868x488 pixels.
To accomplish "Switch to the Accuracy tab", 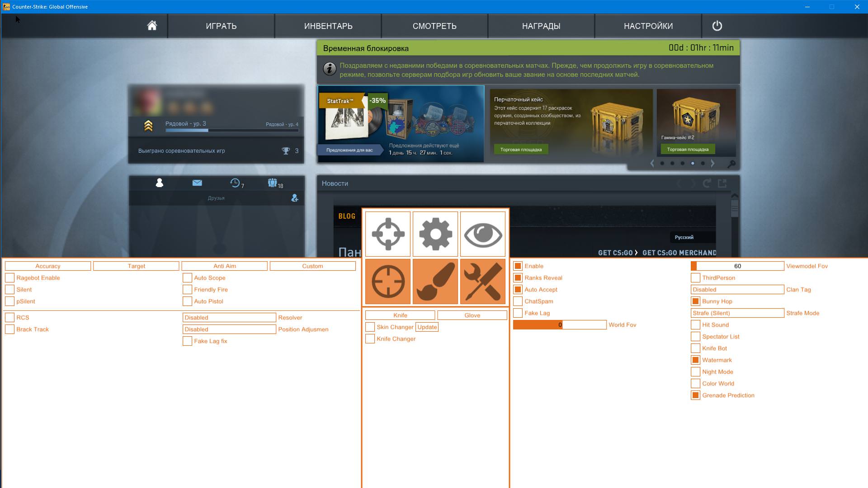I will pyautogui.click(x=48, y=266).
